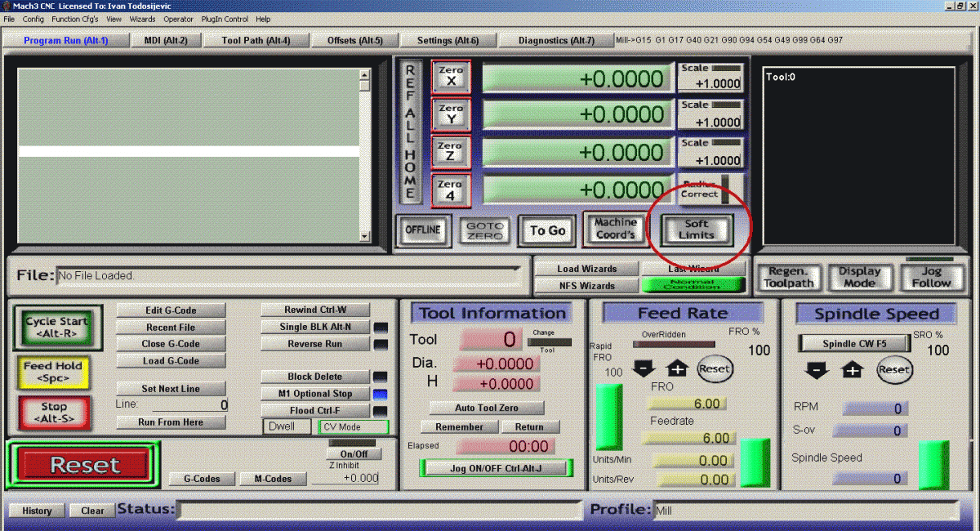Click the History button
This screenshot has height=531, width=980.
[37, 511]
